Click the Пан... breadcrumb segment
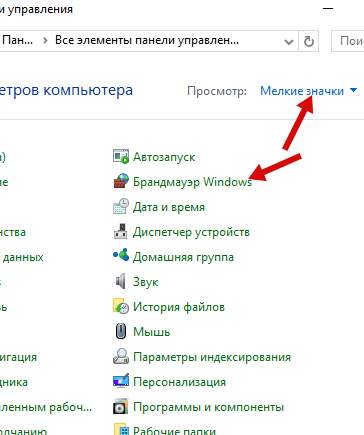This screenshot has height=435, width=364. tap(17, 40)
